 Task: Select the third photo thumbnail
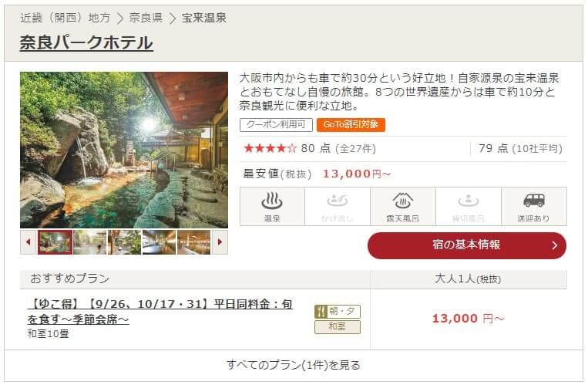coord(125,242)
